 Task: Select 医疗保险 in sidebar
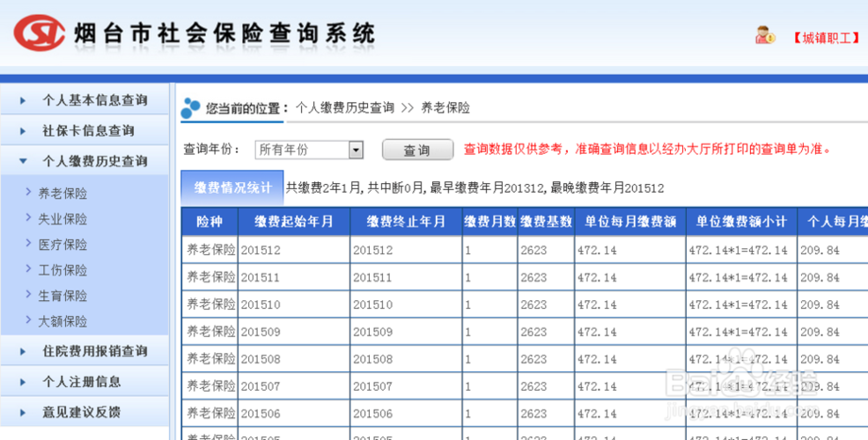(63, 244)
